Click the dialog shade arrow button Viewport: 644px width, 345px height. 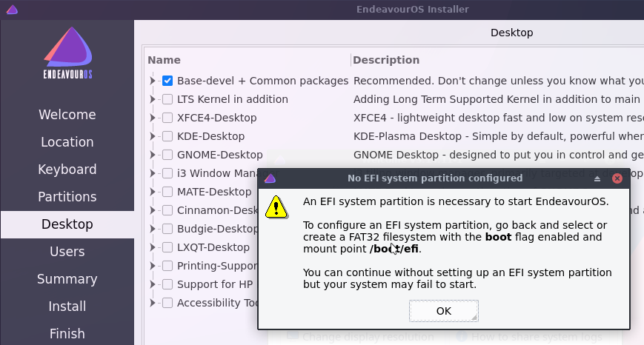pyautogui.click(x=597, y=178)
